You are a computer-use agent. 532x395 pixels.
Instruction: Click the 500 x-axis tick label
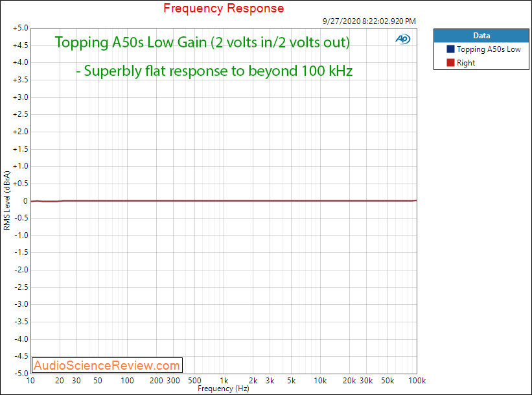coord(195,381)
